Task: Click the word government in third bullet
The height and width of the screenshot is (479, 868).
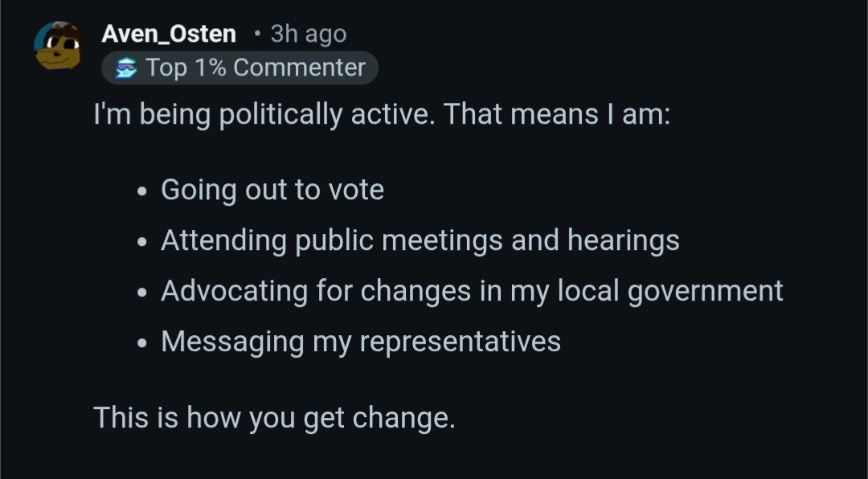Action: tap(705, 292)
